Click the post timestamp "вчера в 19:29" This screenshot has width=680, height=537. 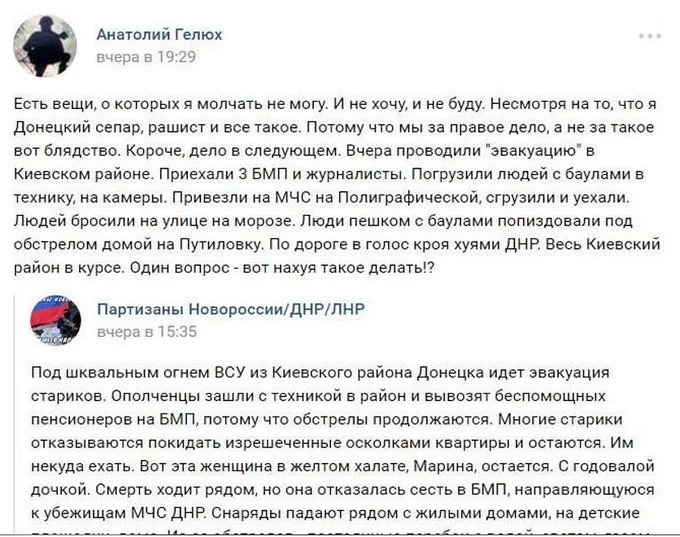click(x=146, y=57)
